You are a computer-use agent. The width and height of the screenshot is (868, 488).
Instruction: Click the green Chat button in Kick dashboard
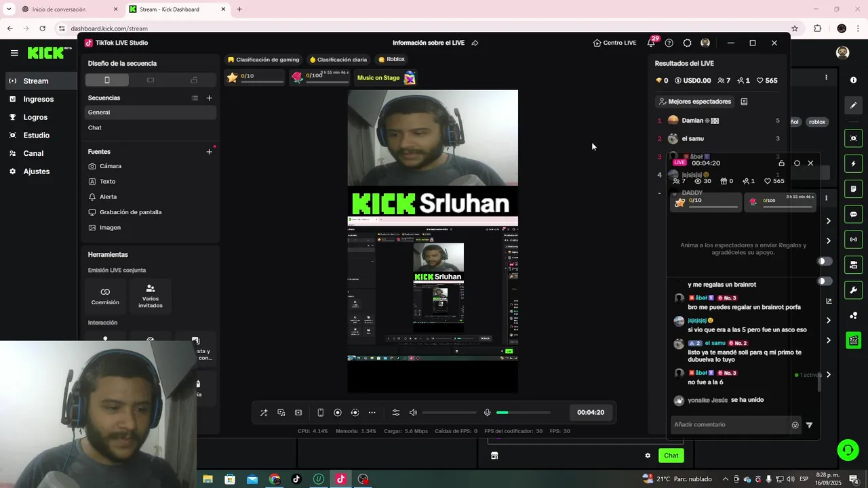[x=671, y=455]
